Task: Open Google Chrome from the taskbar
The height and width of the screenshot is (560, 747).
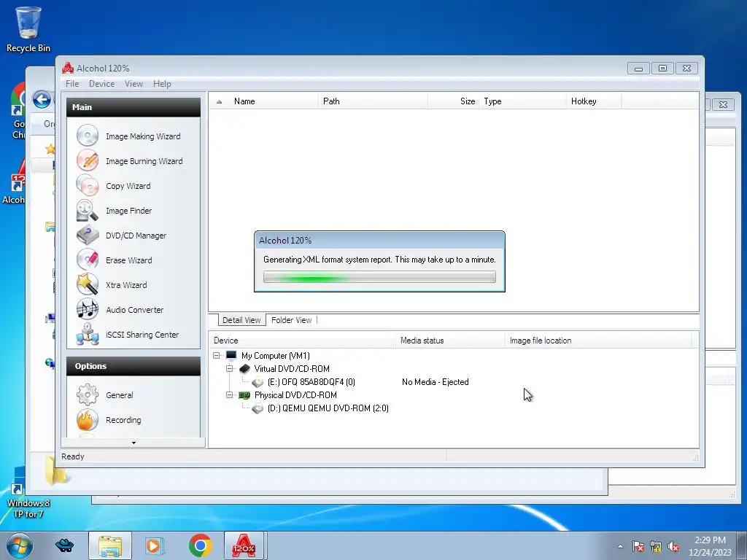Action: point(200,545)
